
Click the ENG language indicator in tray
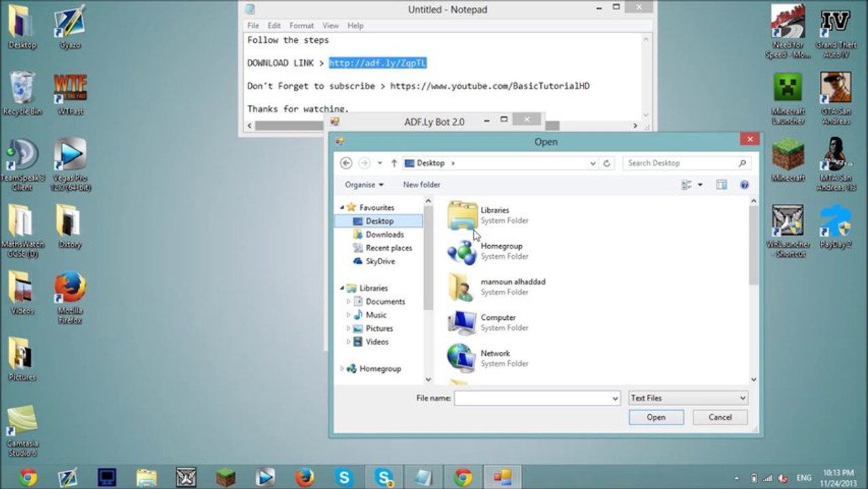804,478
